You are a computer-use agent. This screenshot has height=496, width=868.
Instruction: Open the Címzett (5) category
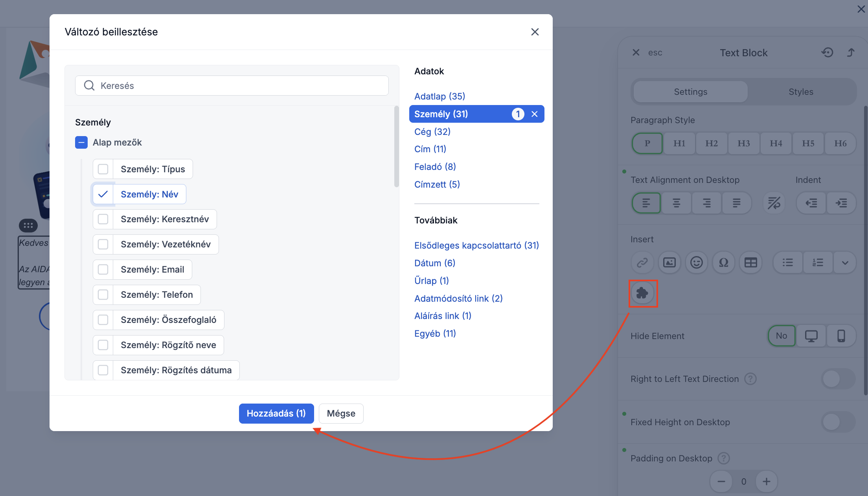(437, 184)
